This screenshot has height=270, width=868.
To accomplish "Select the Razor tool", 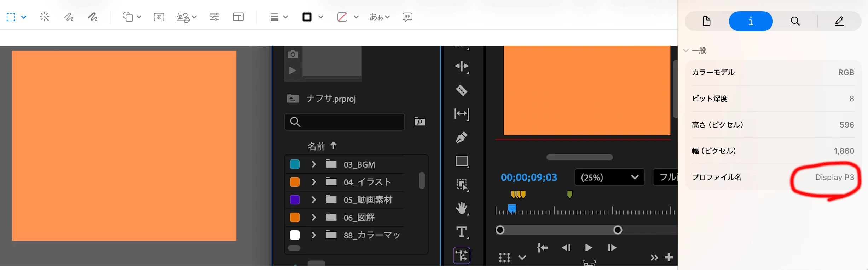I will [x=462, y=90].
